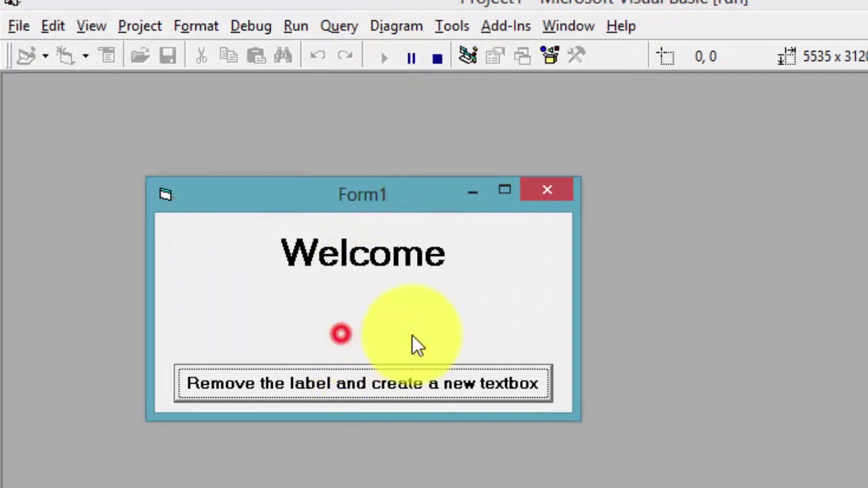This screenshot has width=868, height=488.
Task: Open the Add Project dropdown arrow
Action: click(45, 56)
